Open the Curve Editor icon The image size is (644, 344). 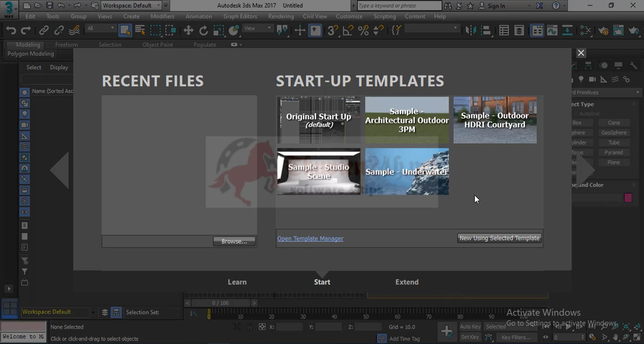(x=552, y=31)
